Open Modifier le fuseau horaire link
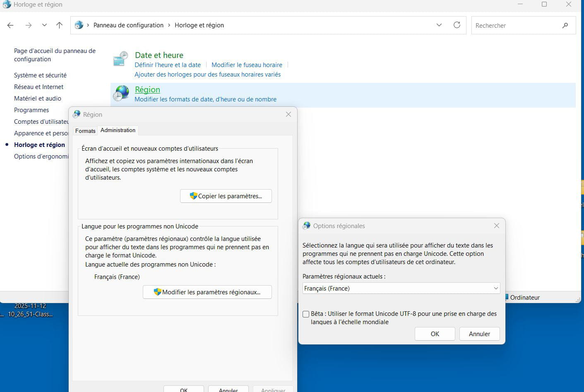The image size is (584, 392). point(247,65)
